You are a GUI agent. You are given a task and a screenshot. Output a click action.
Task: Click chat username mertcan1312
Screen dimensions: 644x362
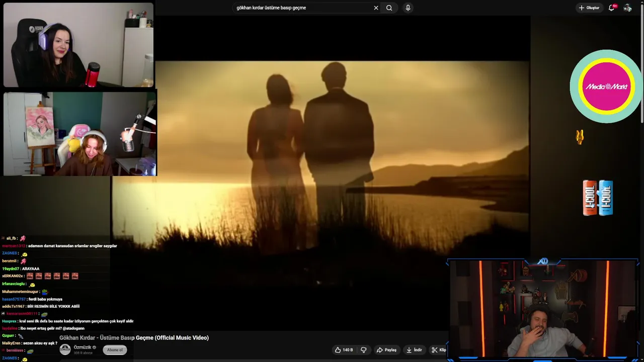(14, 246)
